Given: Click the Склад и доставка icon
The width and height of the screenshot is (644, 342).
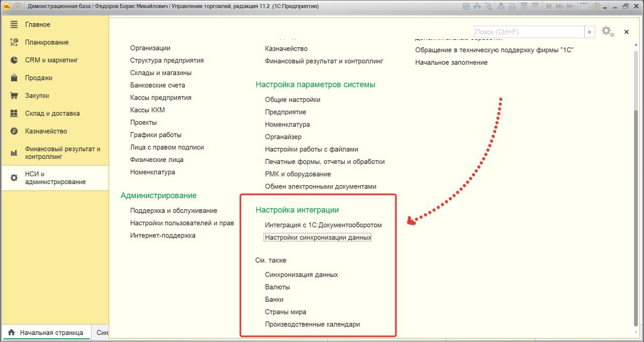Looking at the screenshot, I should (14, 113).
